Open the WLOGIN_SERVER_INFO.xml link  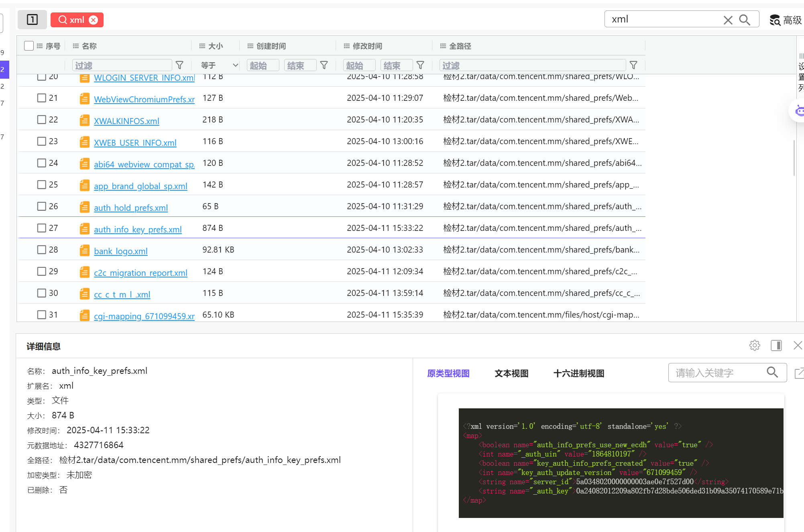(x=144, y=78)
